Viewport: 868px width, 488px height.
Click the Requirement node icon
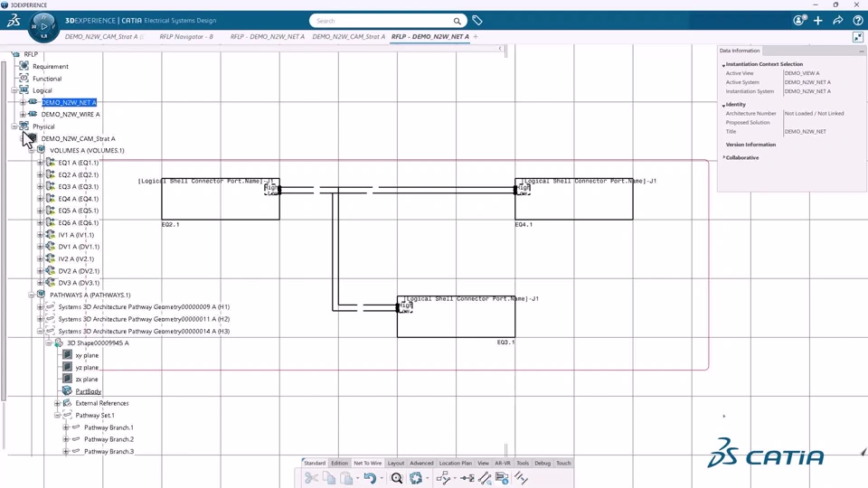pyautogui.click(x=24, y=66)
